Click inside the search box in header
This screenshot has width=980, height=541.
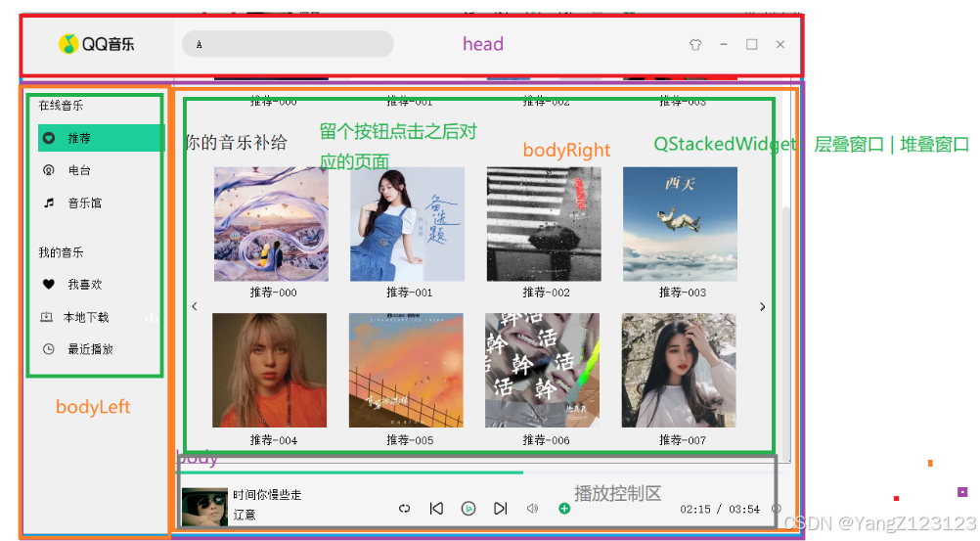coord(288,44)
